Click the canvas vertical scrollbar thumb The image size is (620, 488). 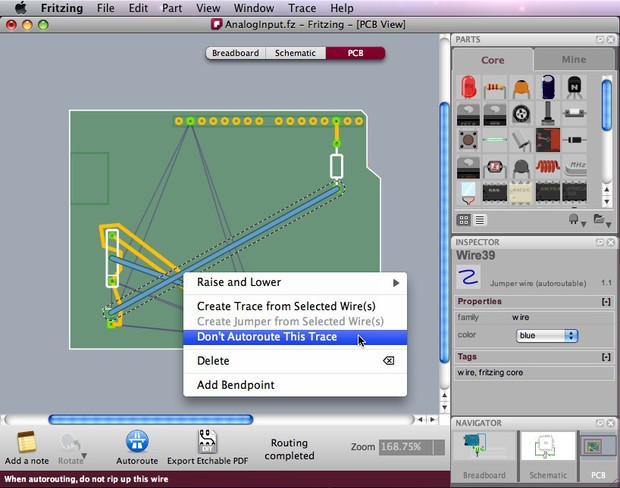(x=444, y=232)
